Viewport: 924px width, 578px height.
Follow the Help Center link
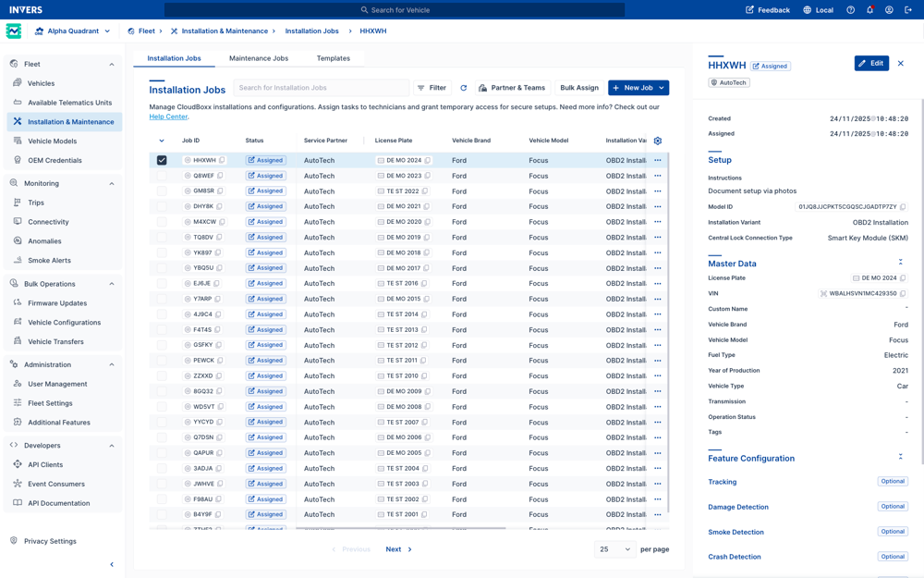(168, 117)
